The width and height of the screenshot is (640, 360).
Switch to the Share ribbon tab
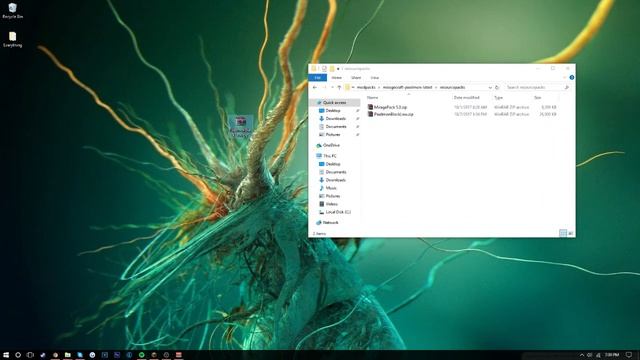pos(356,78)
